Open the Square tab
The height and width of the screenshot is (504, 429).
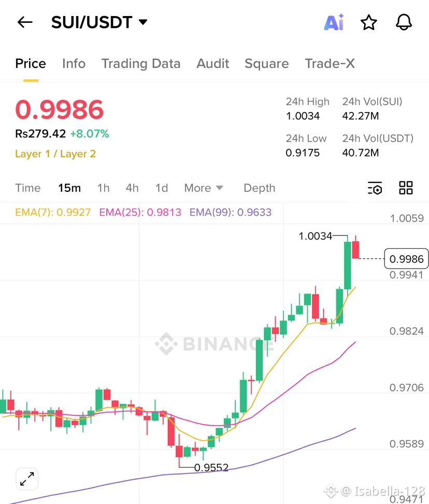267,64
